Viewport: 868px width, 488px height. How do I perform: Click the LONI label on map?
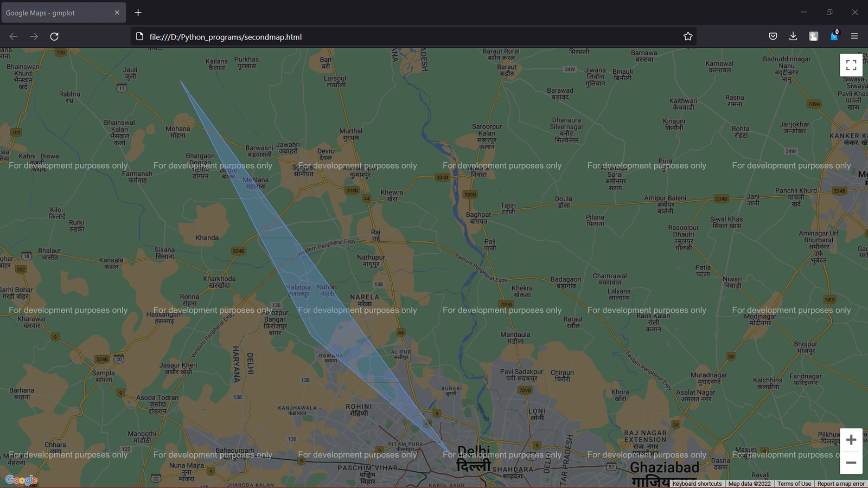pyautogui.click(x=537, y=414)
